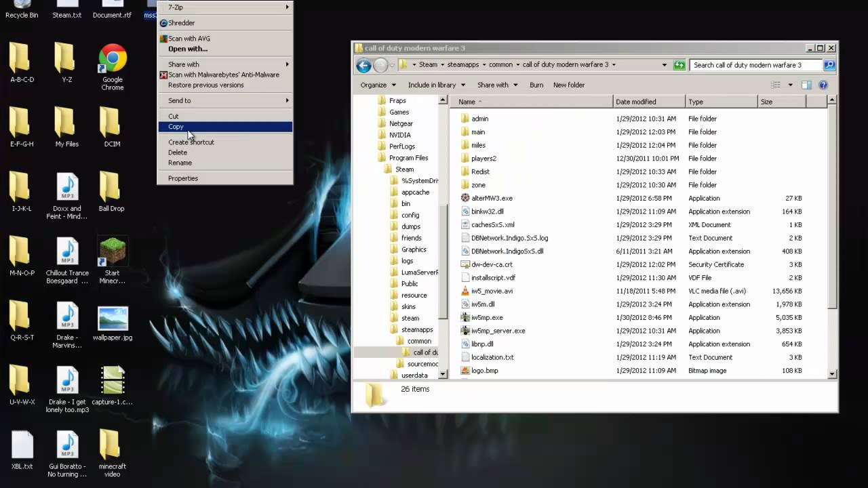Click the address bar refresh icon
868x488 pixels.
click(679, 65)
